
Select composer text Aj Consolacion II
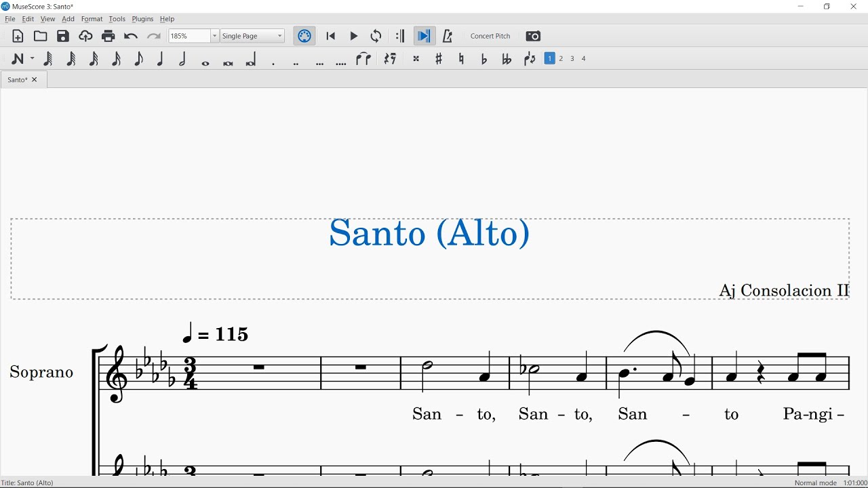point(784,290)
